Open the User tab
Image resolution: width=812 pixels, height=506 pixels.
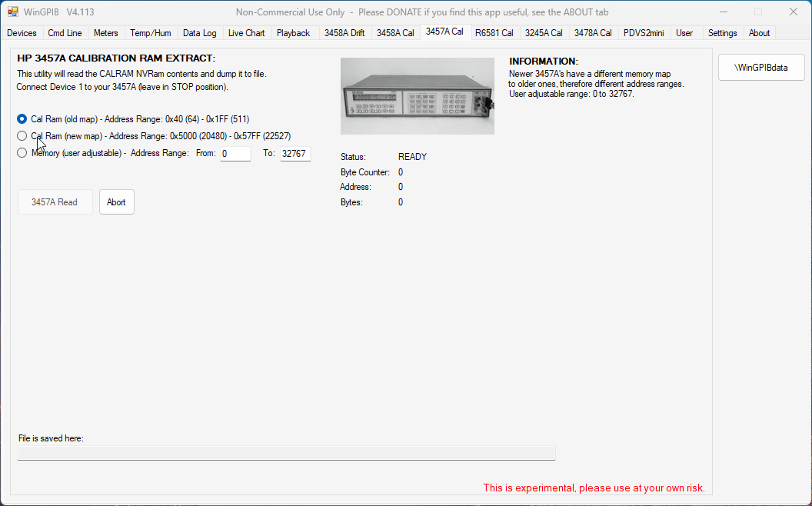[x=684, y=32]
